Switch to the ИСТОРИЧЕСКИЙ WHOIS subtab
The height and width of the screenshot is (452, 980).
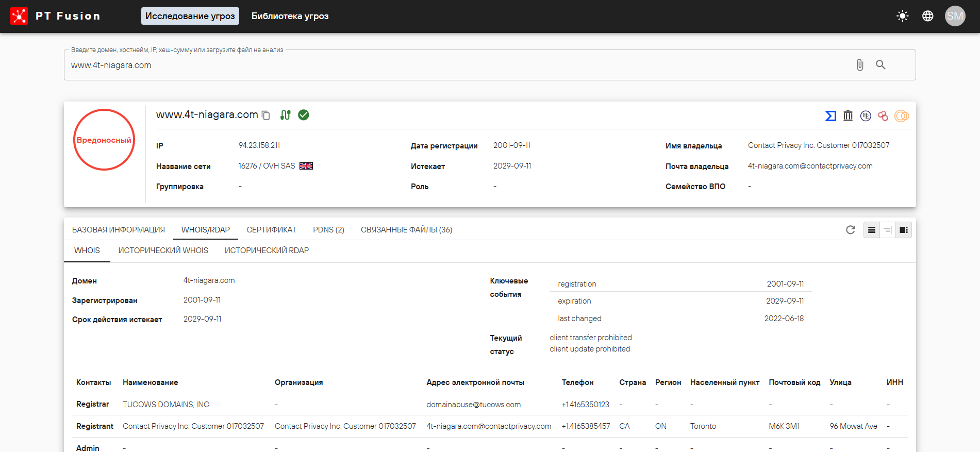click(163, 250)
